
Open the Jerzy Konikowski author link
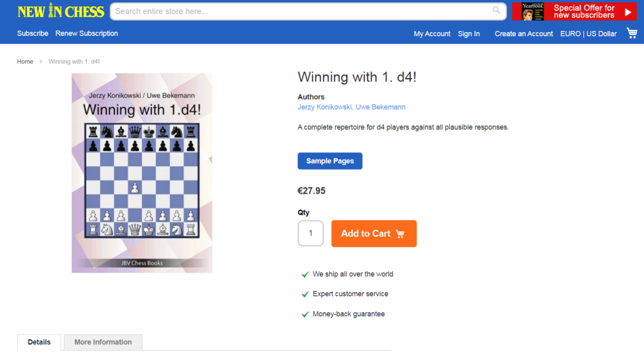point(325,107)
